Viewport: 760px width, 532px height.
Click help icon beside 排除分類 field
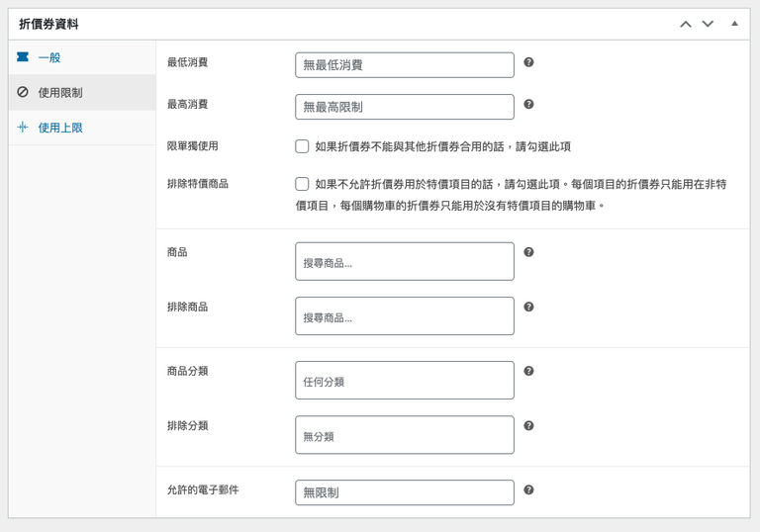point(528,425)
